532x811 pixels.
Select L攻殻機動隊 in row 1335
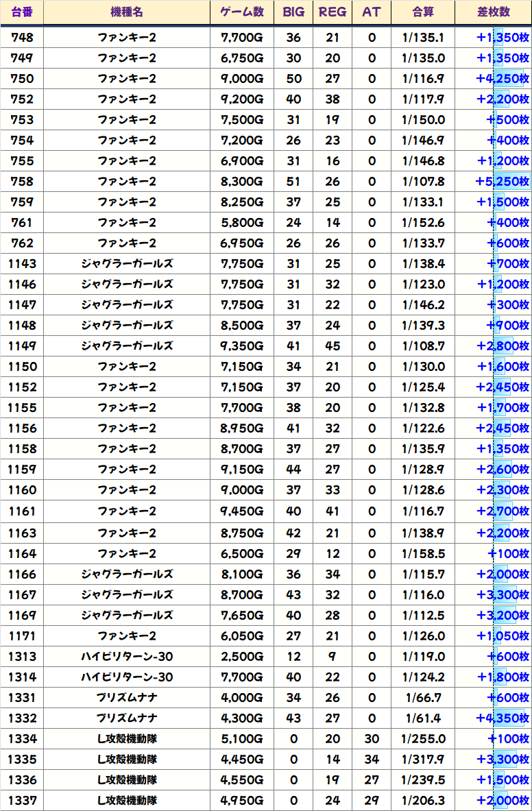click(x=127, y=760)
